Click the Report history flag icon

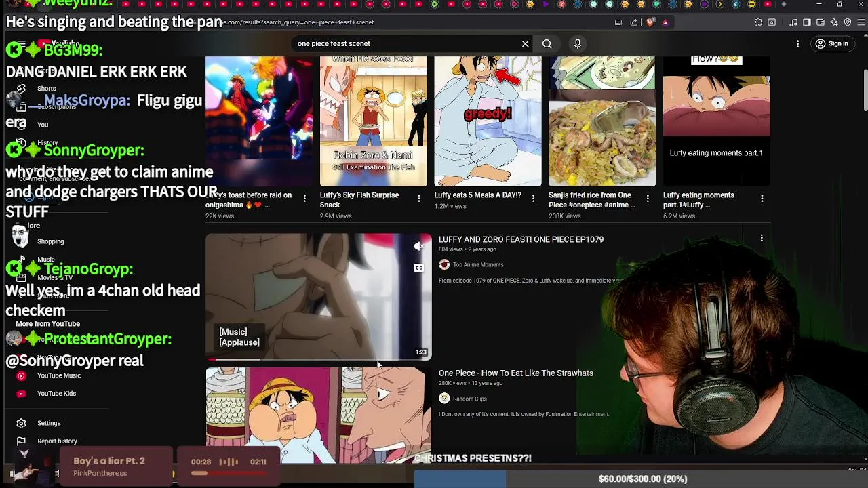tap(21, 441)
